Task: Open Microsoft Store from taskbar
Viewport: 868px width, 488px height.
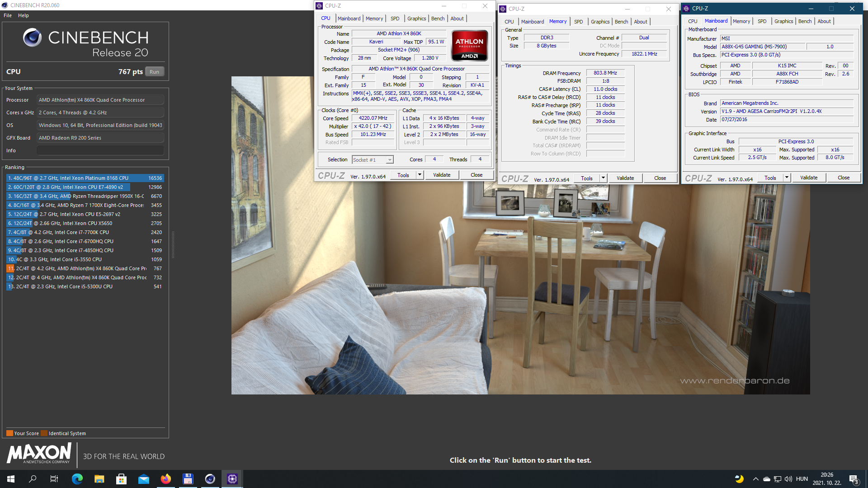Action: 121,479
